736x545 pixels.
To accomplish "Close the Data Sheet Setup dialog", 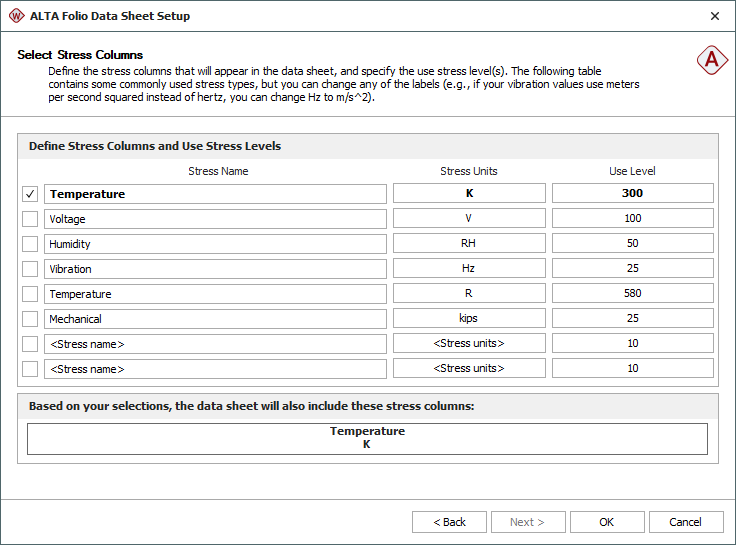I will click(714, 16).
